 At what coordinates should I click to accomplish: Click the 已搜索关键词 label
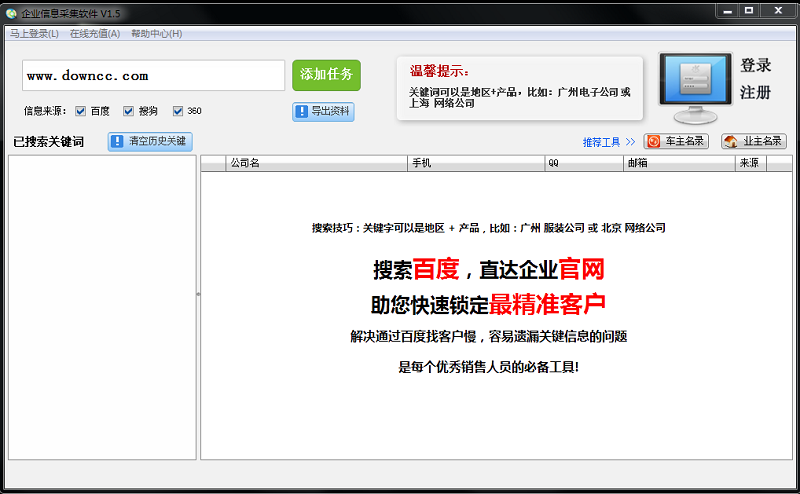(48, 142)
